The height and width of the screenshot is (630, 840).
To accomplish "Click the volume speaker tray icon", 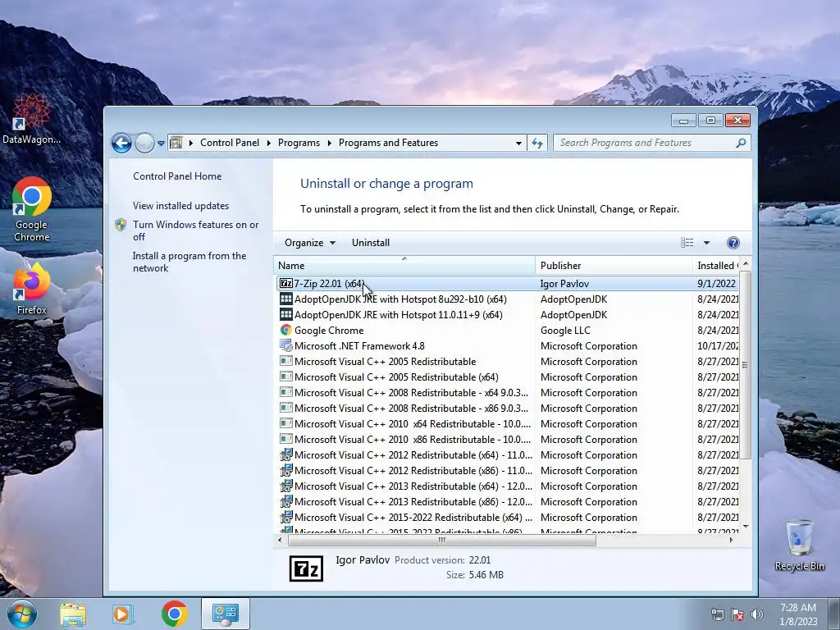I will (x=756, y=614).
